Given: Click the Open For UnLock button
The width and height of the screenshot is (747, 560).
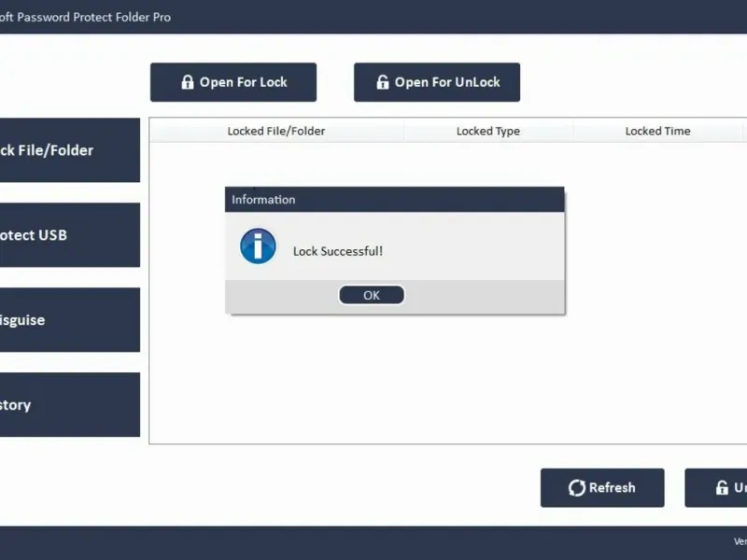Looking at the screenshot, I should pyautogui.click(x=437, y=82).
